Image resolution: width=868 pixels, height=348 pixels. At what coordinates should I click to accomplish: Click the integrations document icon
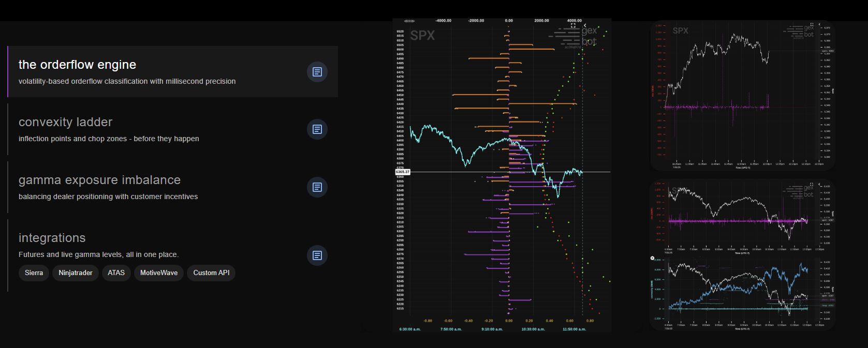coord(317,255)
